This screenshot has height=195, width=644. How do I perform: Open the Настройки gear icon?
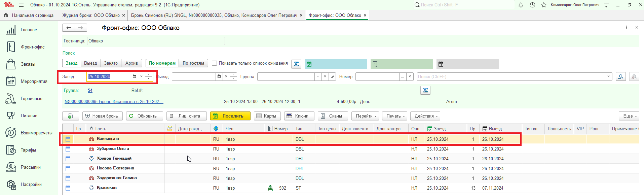(11, 184)
